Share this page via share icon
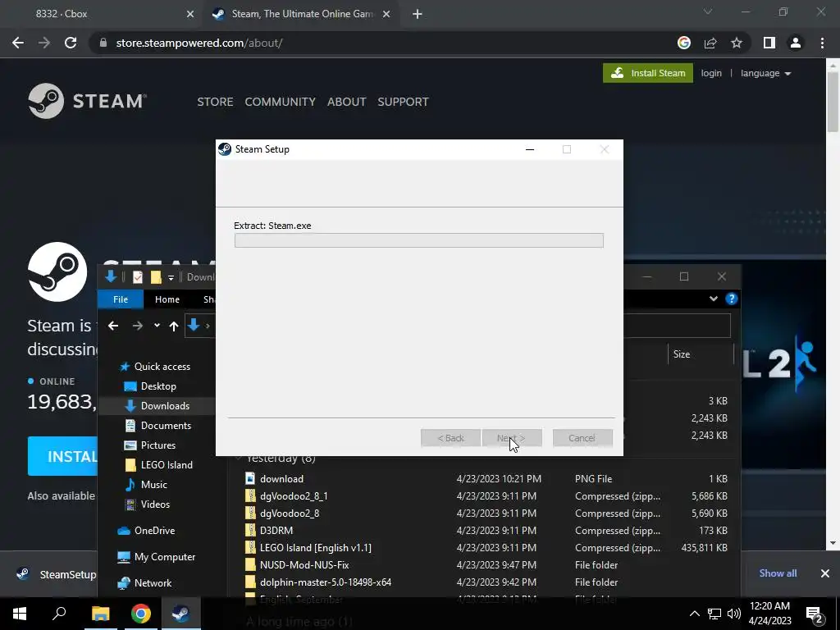The image size is (840, 630). (710, 43)
